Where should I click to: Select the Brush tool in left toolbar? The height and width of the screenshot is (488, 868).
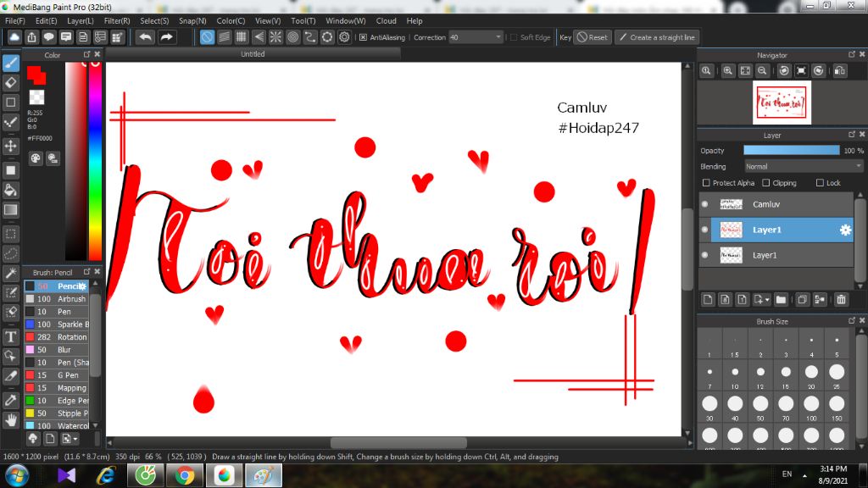[x=10, y=63]
